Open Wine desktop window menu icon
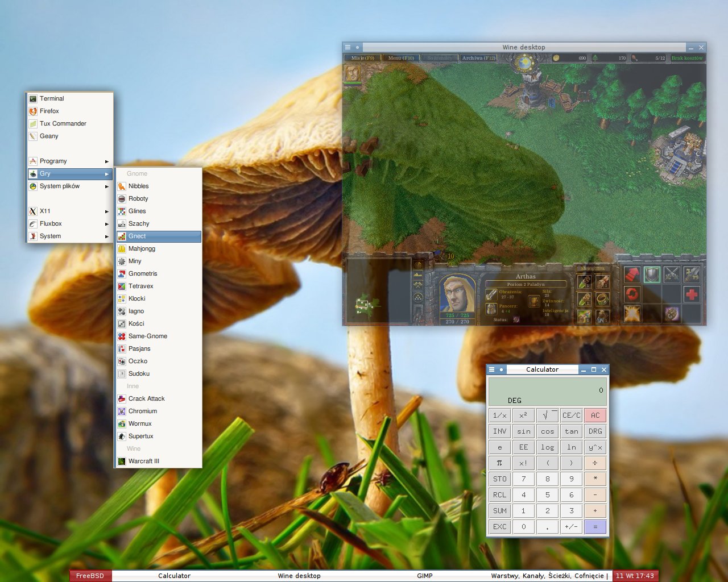728x582 pixels. 348,47
